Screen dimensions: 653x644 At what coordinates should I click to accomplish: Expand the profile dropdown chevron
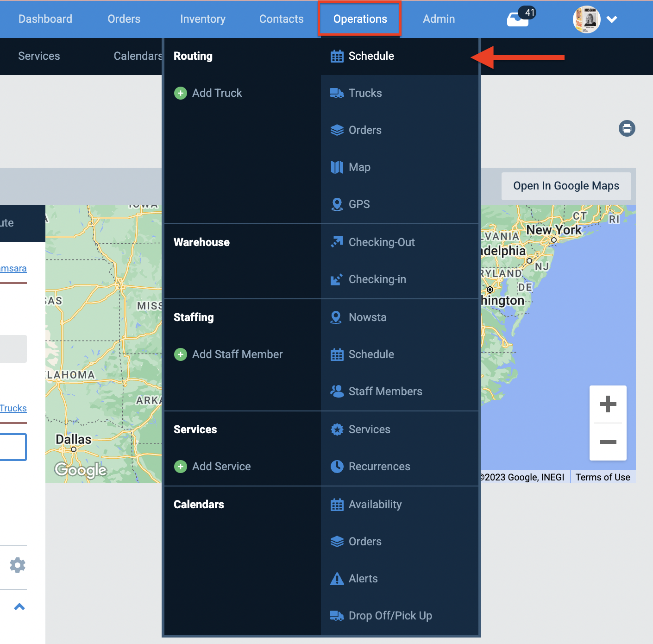[x=612, y=19]
